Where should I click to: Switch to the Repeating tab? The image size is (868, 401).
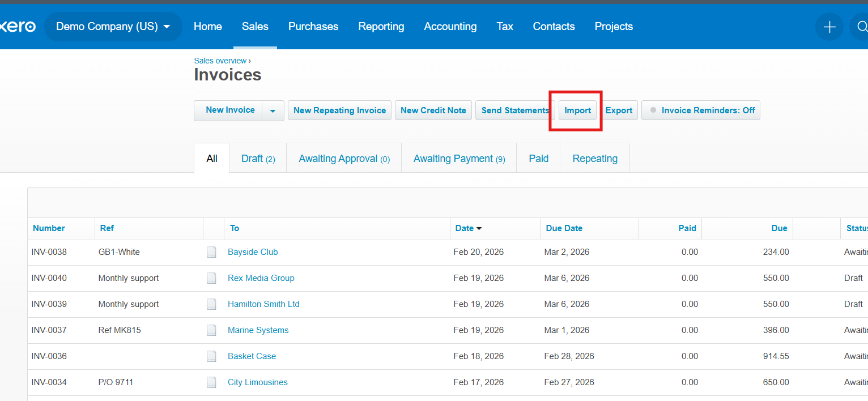tap(595, 159)
